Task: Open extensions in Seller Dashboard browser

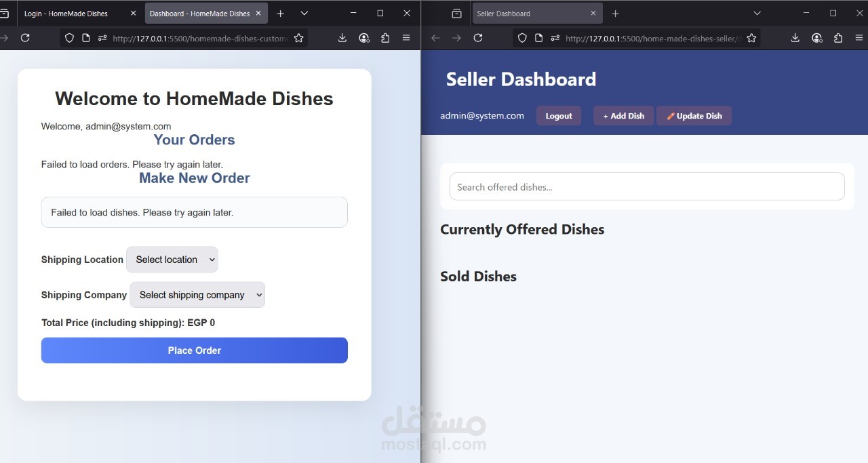Action: click(838, 38)
